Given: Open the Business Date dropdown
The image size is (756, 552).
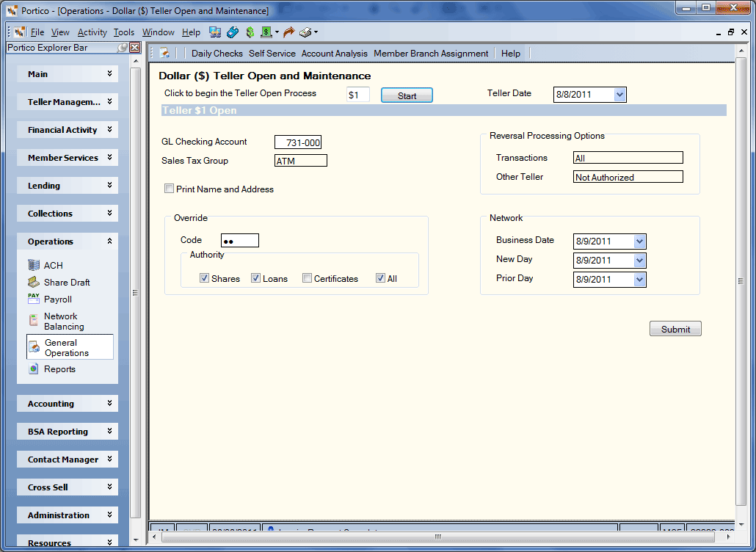Looking at the screenshot, I should (x=640, y=241).
